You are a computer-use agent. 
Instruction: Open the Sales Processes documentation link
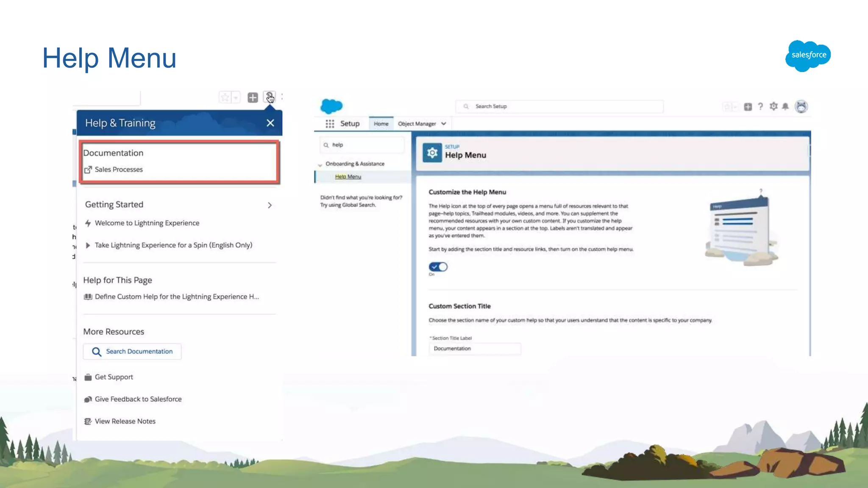(118, 169)
